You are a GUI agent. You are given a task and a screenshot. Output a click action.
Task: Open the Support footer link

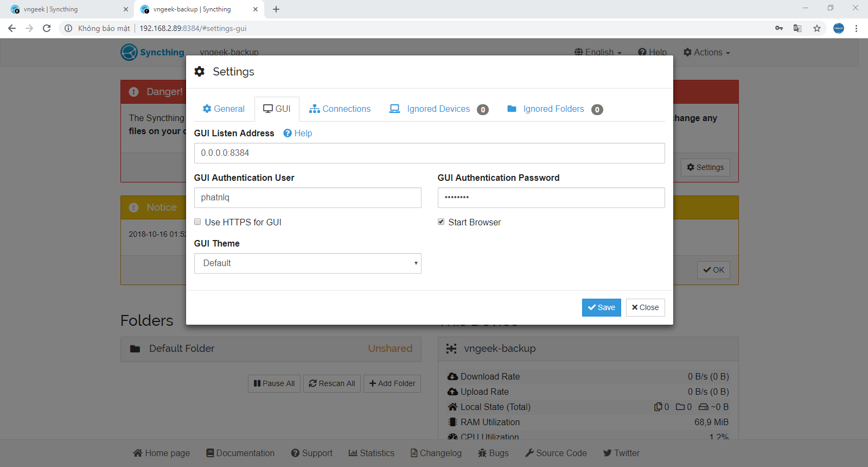(312, 453)
